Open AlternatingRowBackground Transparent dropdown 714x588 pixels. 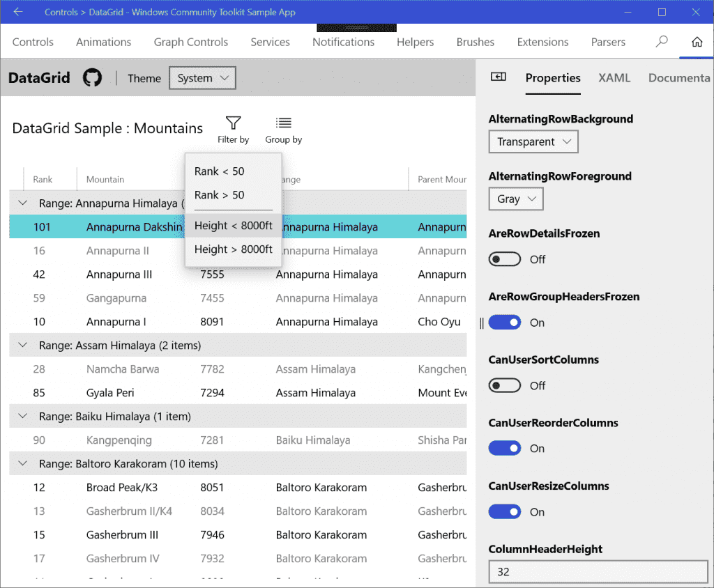click(x=533, y=141)
